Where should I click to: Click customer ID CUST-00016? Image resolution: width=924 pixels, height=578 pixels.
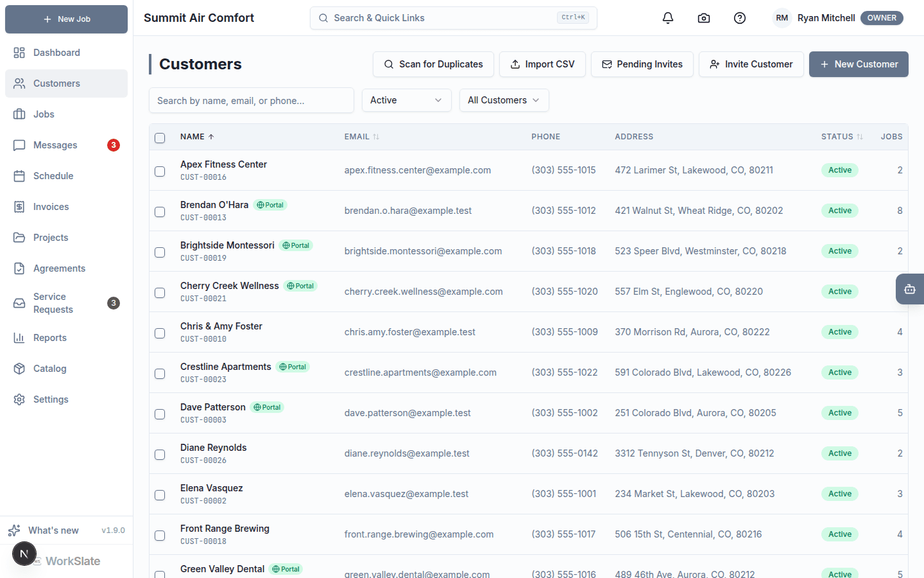pyautogui.click(x=203, y=177)
